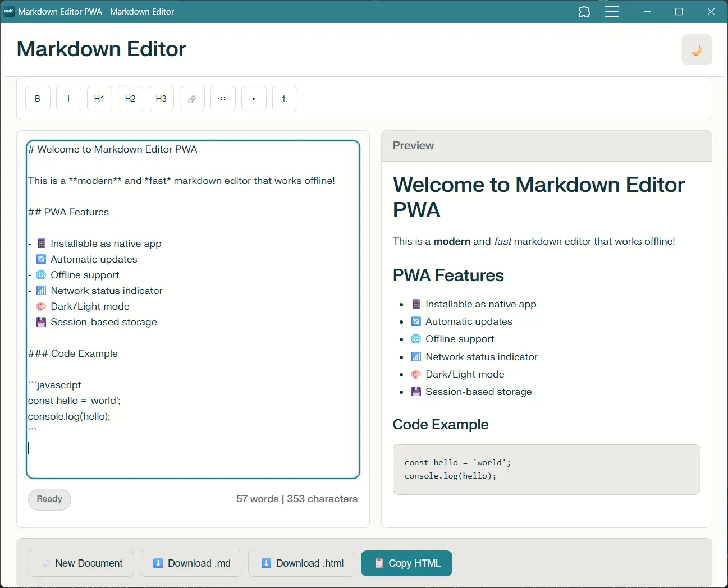Click the Ready status badge

click(x=49, y=499)
